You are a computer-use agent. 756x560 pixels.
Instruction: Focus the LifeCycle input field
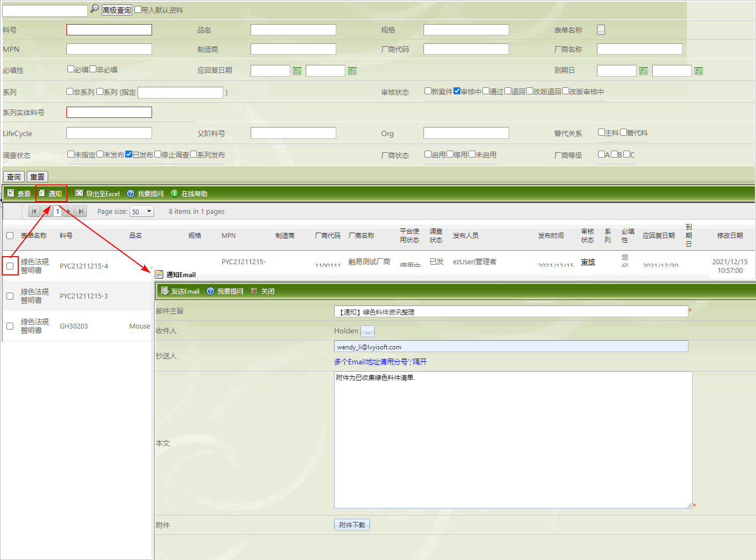click(109, 133)
